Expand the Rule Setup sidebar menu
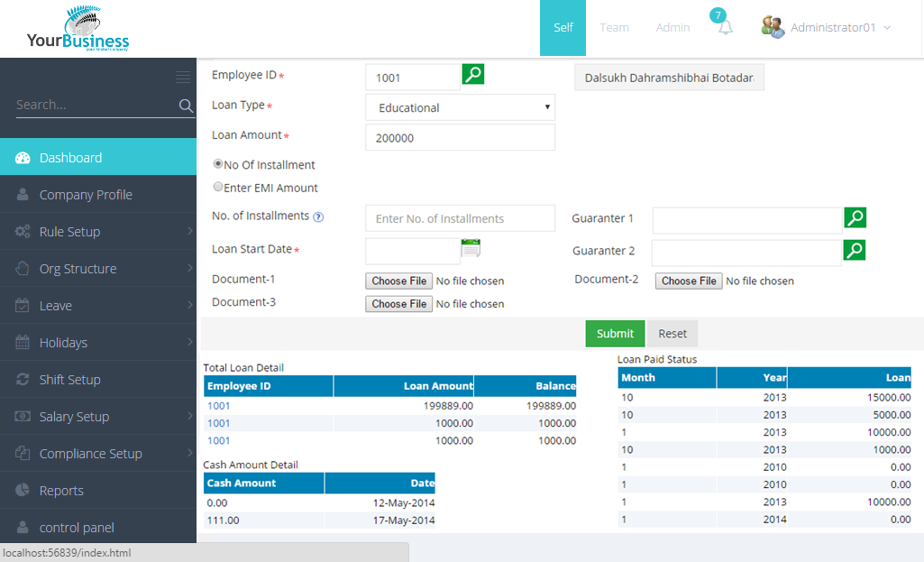 98,232
